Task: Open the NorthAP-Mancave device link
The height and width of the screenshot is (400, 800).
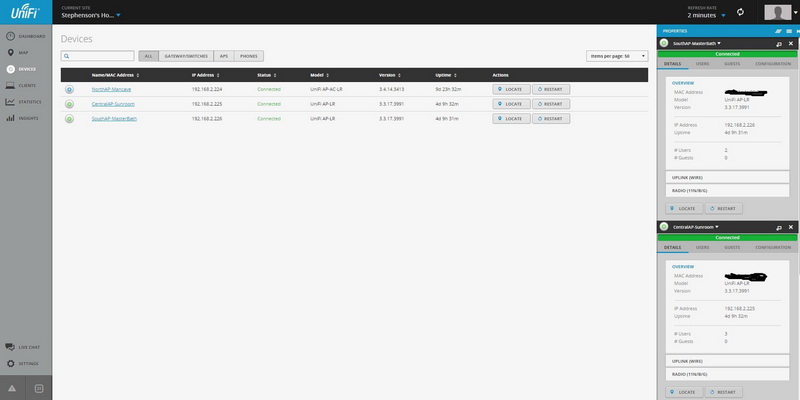Action: (x=111, y=89)
